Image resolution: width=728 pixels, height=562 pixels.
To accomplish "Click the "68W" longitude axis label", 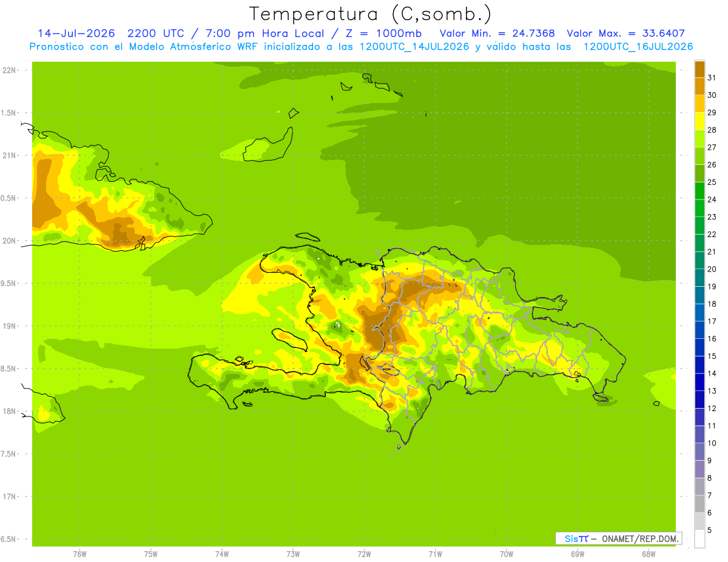I will click(x=649, y=554).
